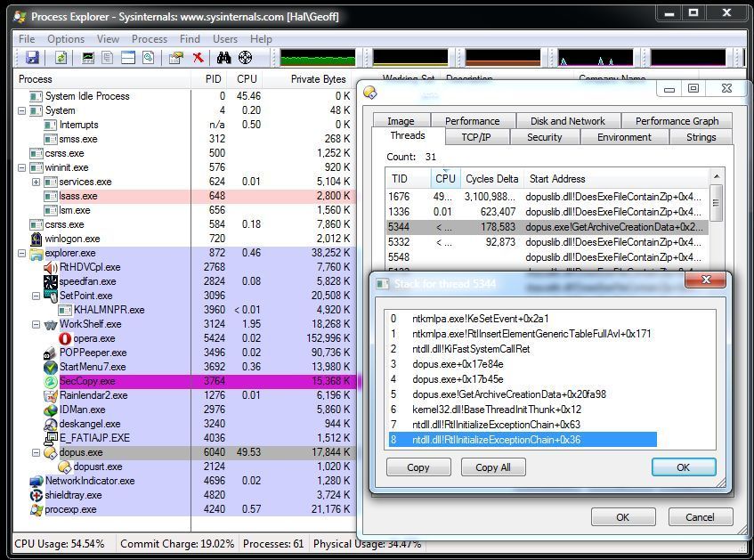Image resolution: width=754 pixels, height=560 pixels.
Task: Sort threads by Cycles Delta column
Action: point(492,179)
